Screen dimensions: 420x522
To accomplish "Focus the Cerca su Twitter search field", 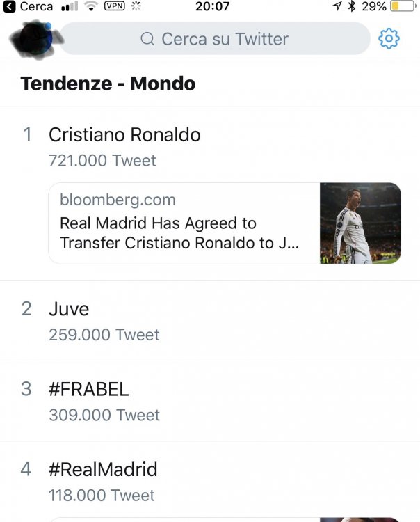I will point(215,38).
